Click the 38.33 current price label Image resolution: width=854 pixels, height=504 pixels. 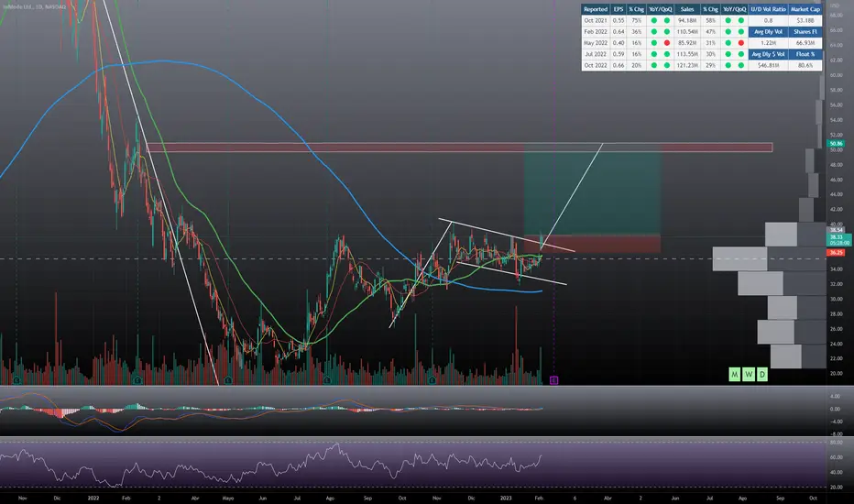click(x=836, y=235)
